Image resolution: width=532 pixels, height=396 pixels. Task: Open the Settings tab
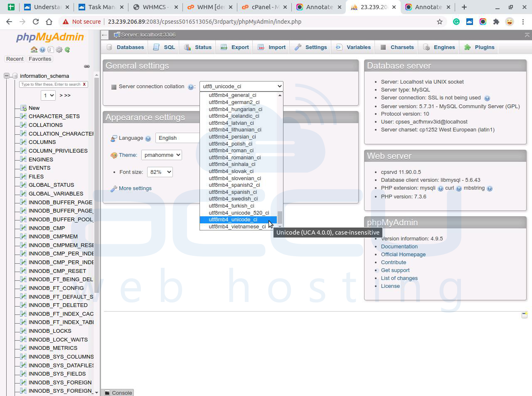311,47
